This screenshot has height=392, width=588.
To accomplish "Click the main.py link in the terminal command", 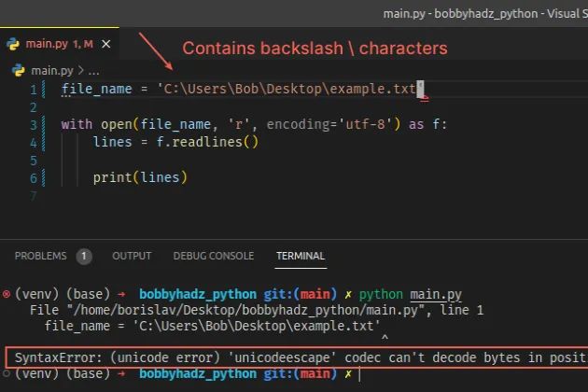I will click(436, 295).
